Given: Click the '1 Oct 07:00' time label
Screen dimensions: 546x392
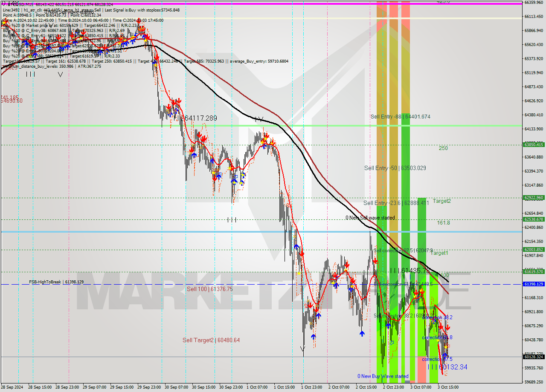Looking at the screenshot, I should pyautogui.click(x=257, y=387).
